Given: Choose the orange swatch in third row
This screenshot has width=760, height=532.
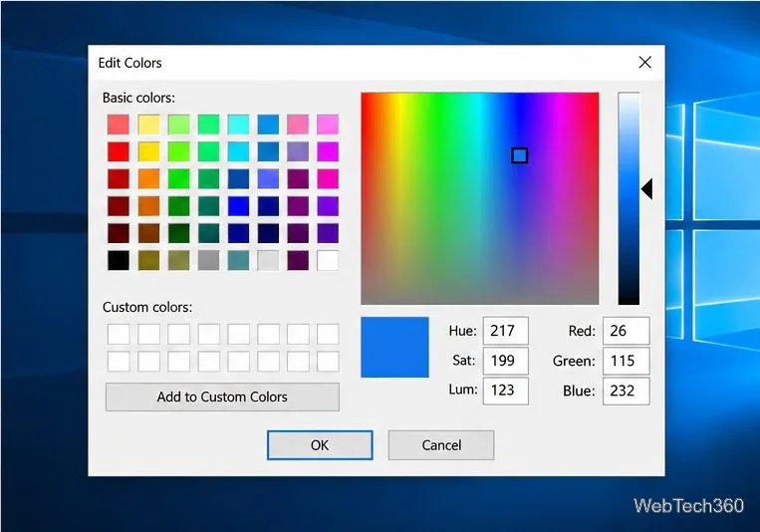Looking at the screenshot, I should 148,179.
